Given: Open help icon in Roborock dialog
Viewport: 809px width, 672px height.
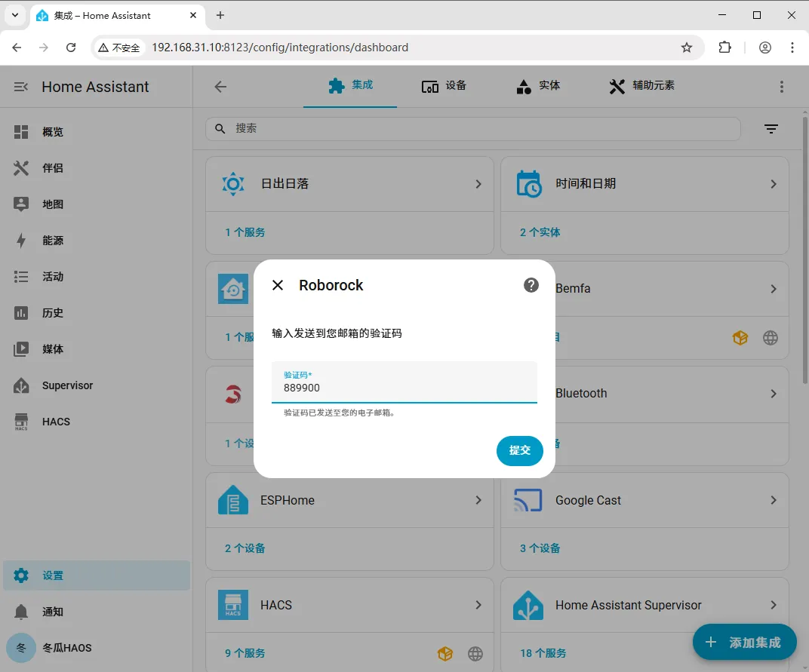Looking at the screenshot, I should click(531, 285).
